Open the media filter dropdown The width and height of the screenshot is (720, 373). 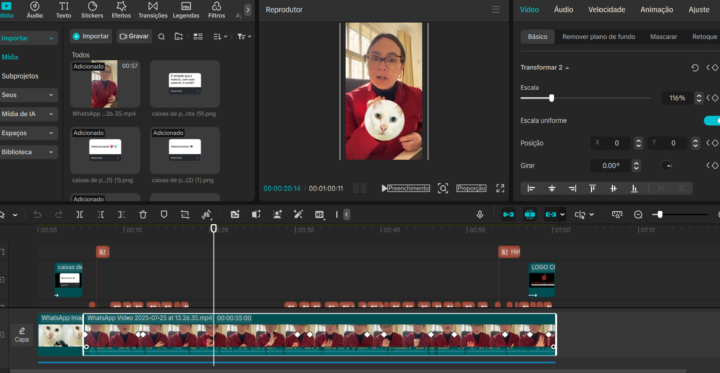[x=244, y=37]
